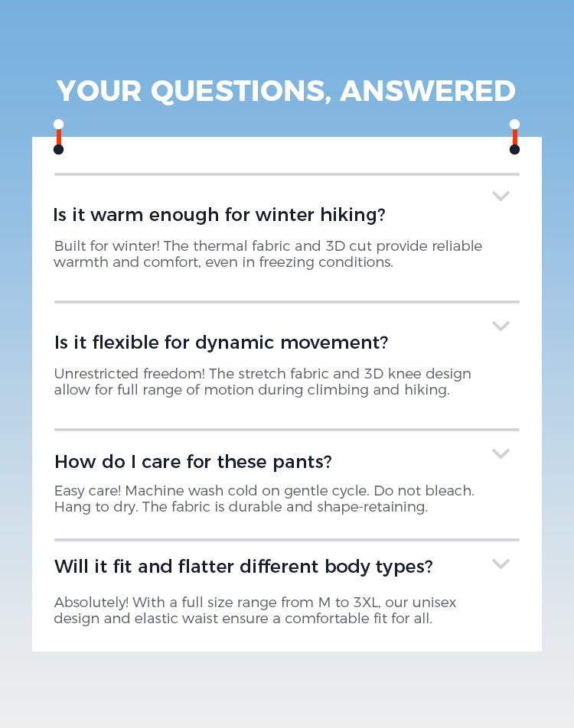Screen dimensions: 574x728
Task: Click the right red pin icon
Action: [514, 137]
